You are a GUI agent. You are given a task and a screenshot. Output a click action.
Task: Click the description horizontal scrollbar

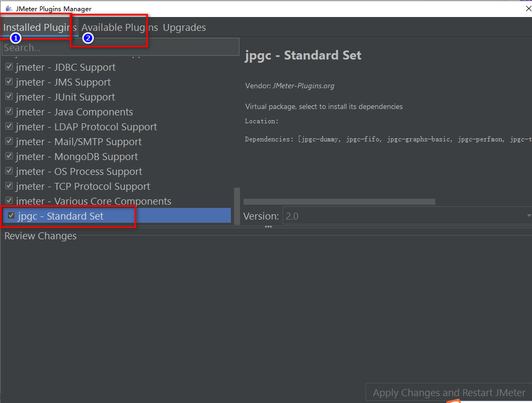click(339, 201)
